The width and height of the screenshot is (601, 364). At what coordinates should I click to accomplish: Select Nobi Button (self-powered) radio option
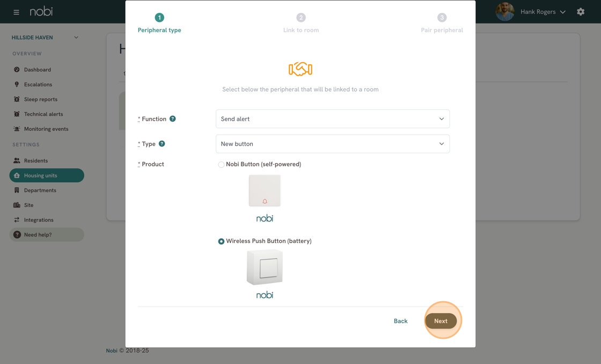tap(221, 165)
